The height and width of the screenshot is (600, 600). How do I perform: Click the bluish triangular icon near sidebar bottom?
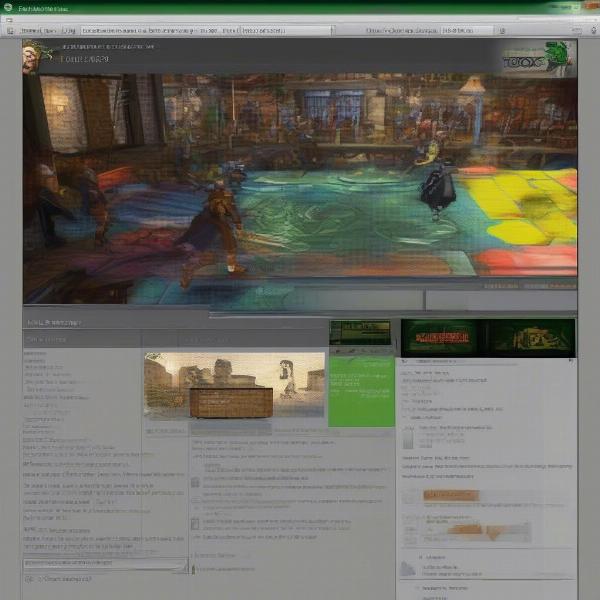408,568
